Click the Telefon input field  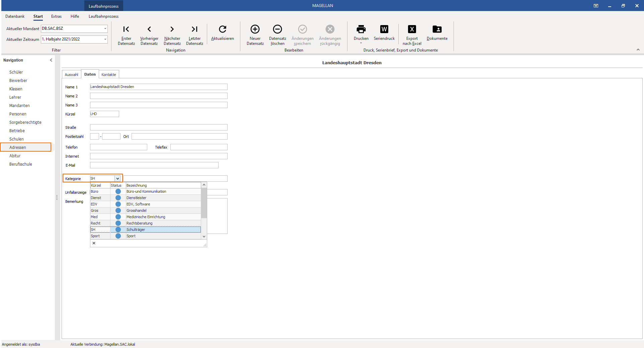click(x=118, y=147)
